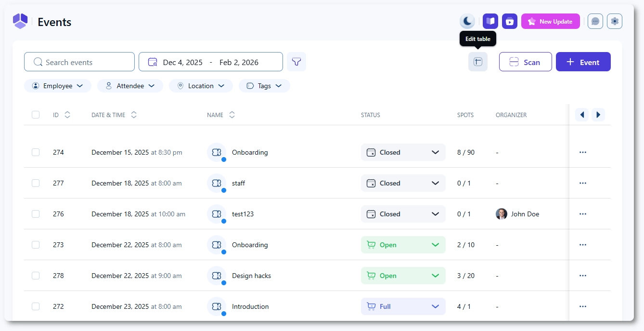Open more options for event 276
The width and height of the screenshot is (644, 331).
582,214
